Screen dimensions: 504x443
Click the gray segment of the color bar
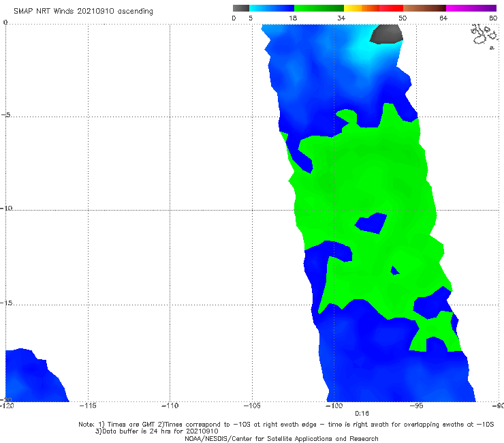point(241,8)
